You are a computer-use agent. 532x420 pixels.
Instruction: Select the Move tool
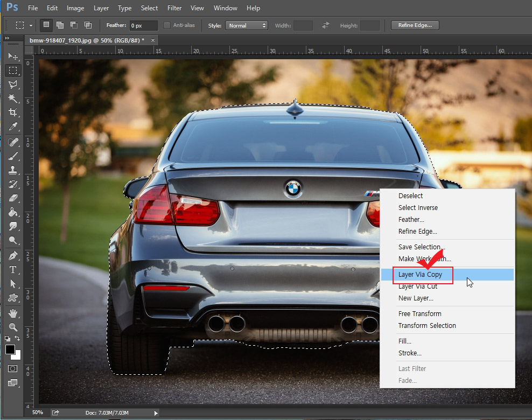pos(13,56)
